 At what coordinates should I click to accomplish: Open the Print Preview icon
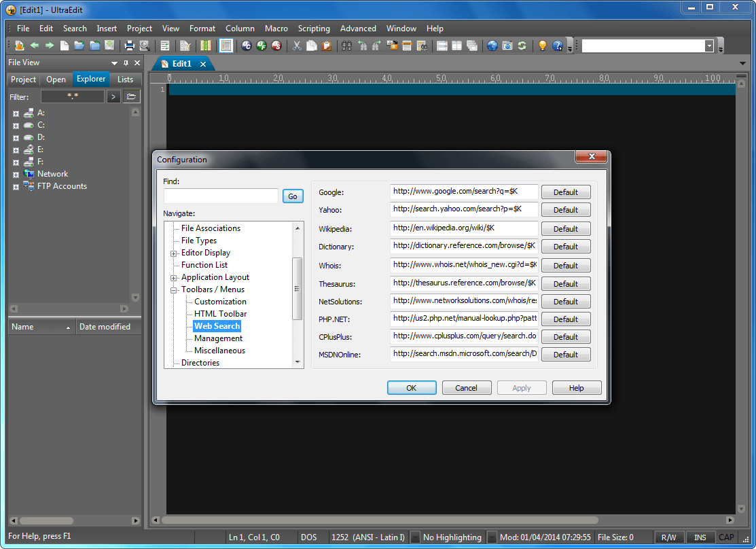(x=144, y=46)
